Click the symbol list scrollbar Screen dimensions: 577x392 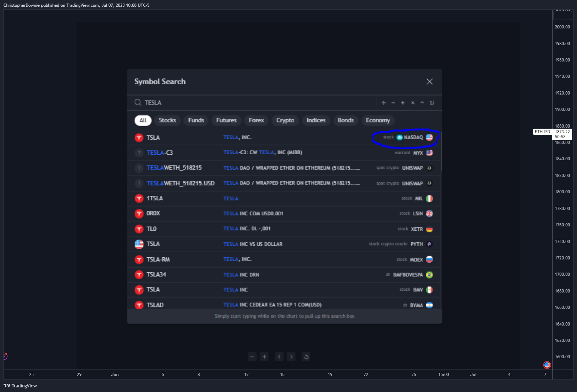click(441, 151)
